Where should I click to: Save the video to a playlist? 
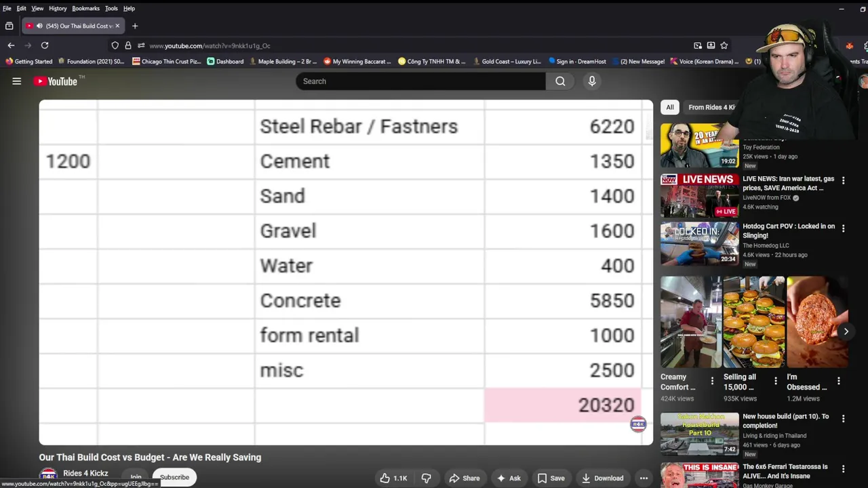pos(551,478)
